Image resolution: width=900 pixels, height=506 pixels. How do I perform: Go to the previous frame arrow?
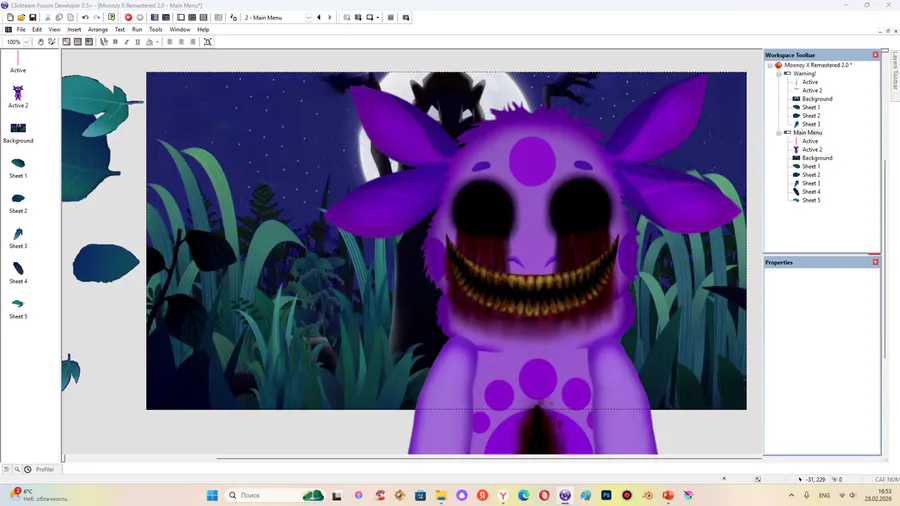[319, 18]
